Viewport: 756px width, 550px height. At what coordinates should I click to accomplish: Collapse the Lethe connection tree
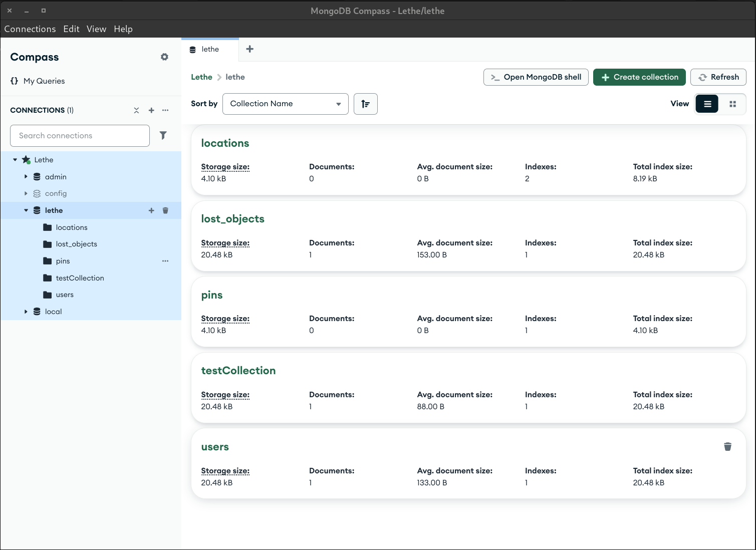[x=15, y=160]
